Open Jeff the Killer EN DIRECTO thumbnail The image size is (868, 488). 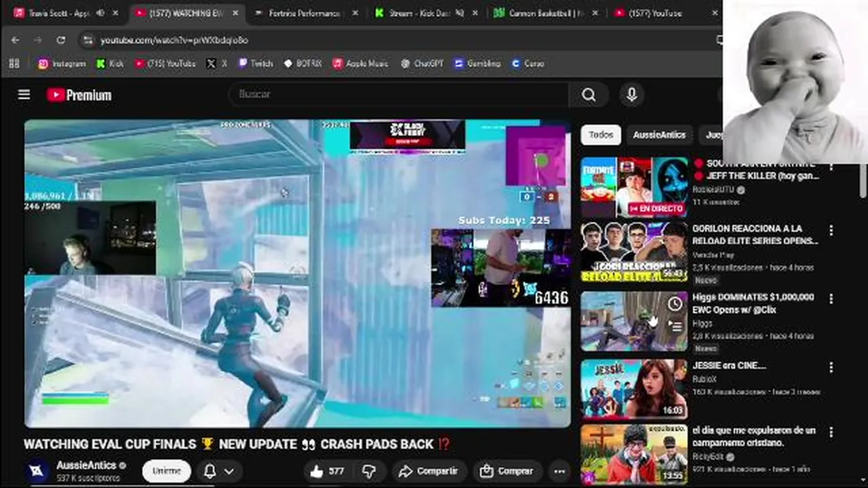coord(634,186)
